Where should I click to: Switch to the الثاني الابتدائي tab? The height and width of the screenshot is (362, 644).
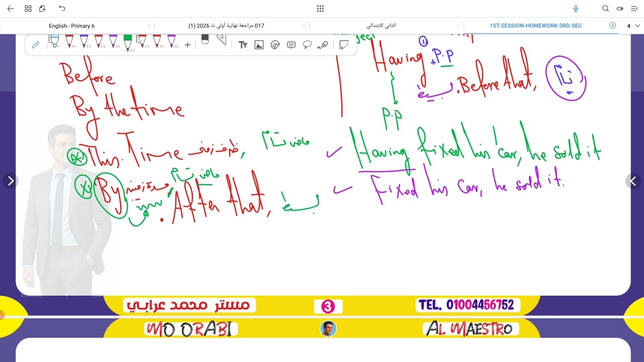click(381, 26)
